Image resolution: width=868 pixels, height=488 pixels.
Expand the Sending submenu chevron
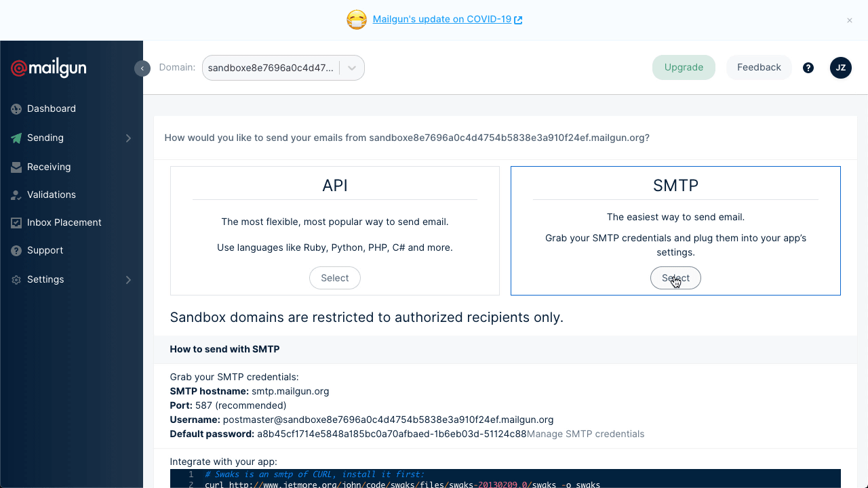coord(128,138)
